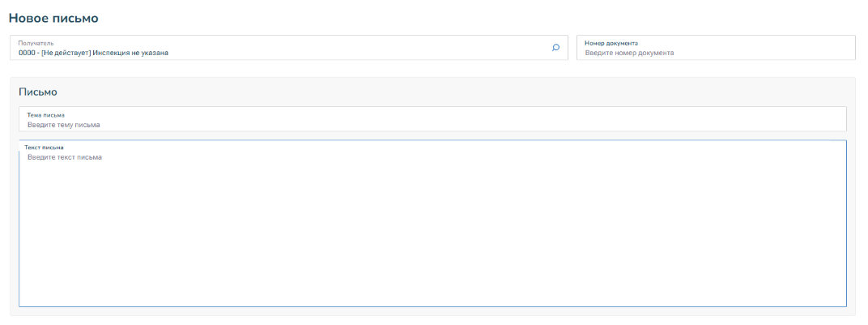Click the 'Тема письма' field label
868x325 pixels.
click(45, 115)
